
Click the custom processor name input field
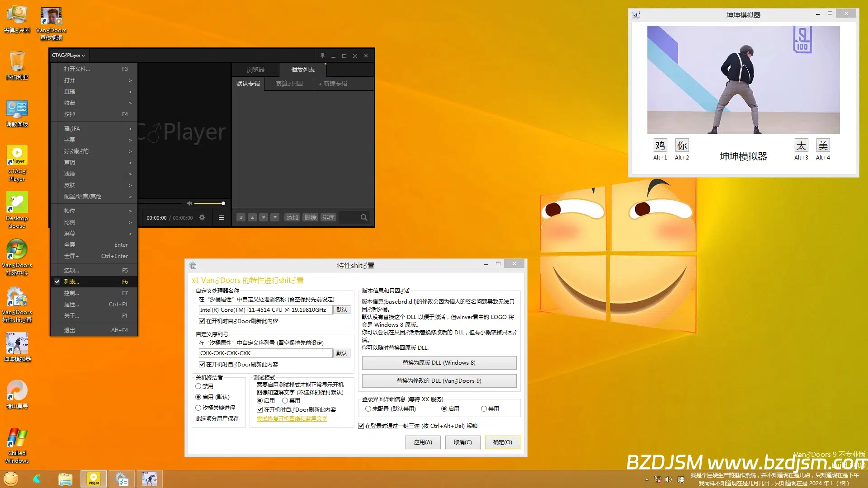pyautogui.click(x=265, y=310)
